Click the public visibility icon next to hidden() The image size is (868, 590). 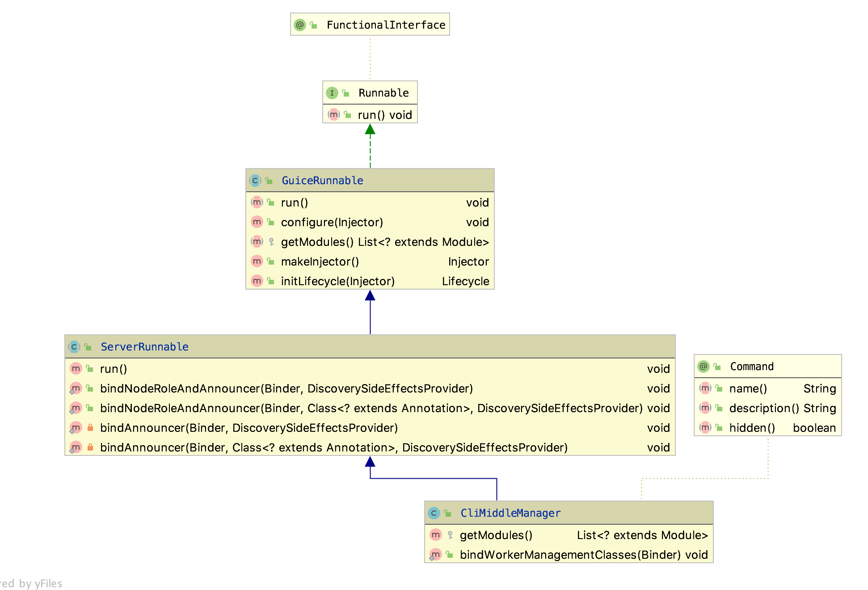[719, 428]
